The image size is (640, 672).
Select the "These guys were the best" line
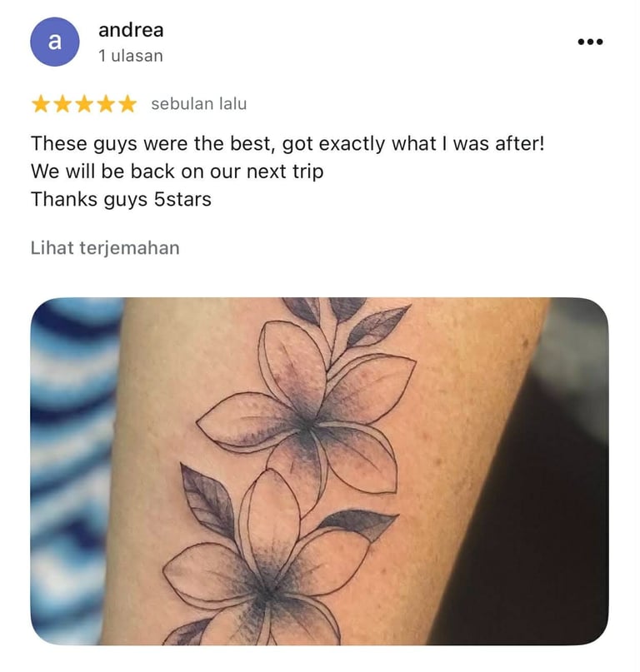287,143
